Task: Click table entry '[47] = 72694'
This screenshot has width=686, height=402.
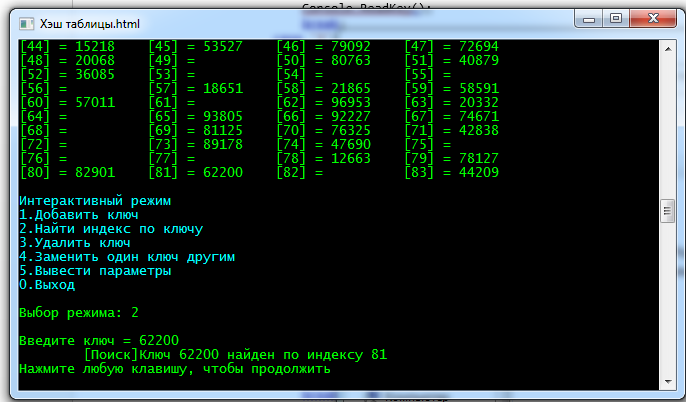Action: (452, 46)
